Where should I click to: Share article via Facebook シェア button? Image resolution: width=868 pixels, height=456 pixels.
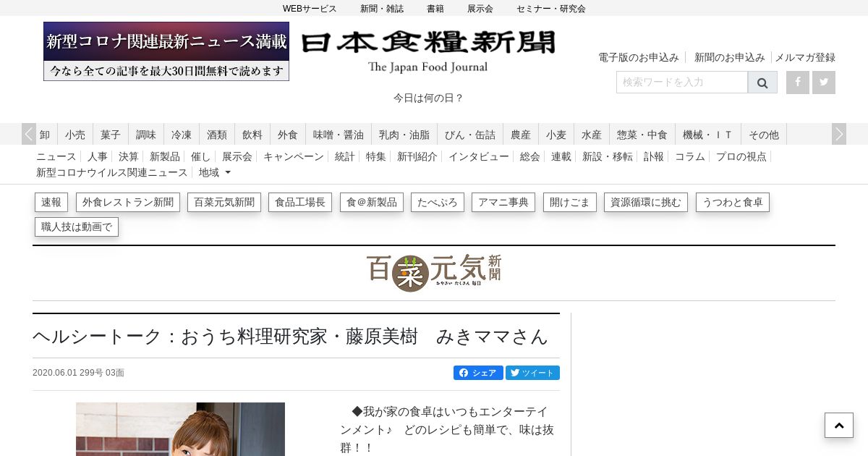tap(478, 373)
